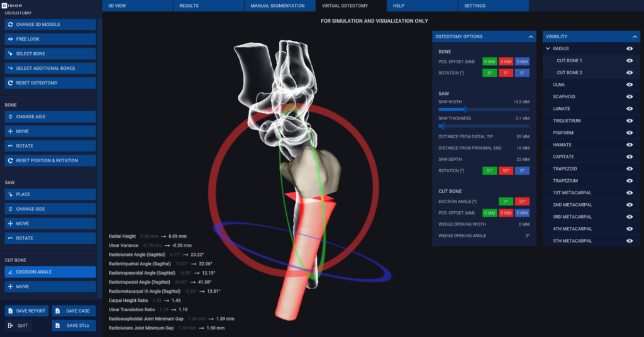The image size is (644, 337).
Task: Click the green Bone Pos. Offset 0 MM value
Action: point(489,62)
